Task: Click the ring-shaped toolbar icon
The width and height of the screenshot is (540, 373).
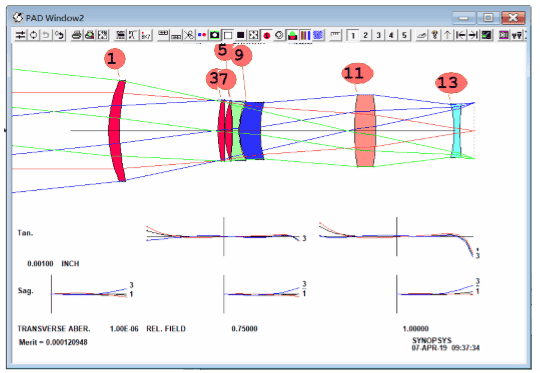Action: 279,35
